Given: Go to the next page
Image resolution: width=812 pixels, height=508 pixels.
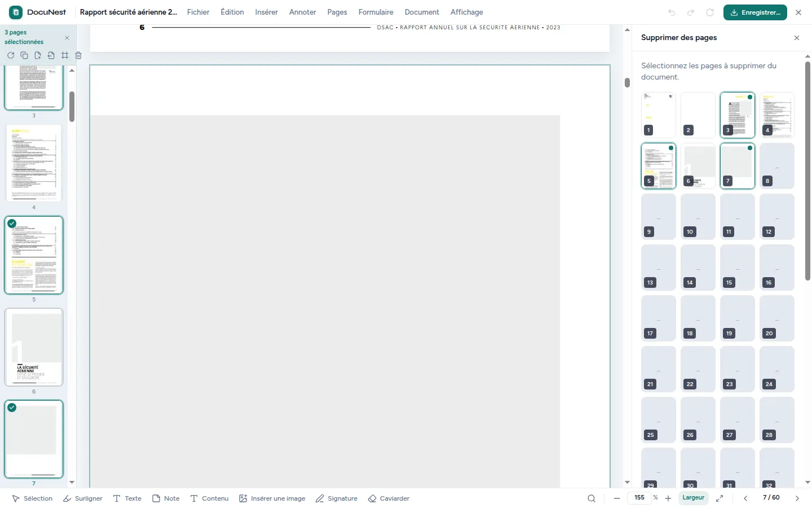Looking at the screenshot, I should [x=797, y=498].
